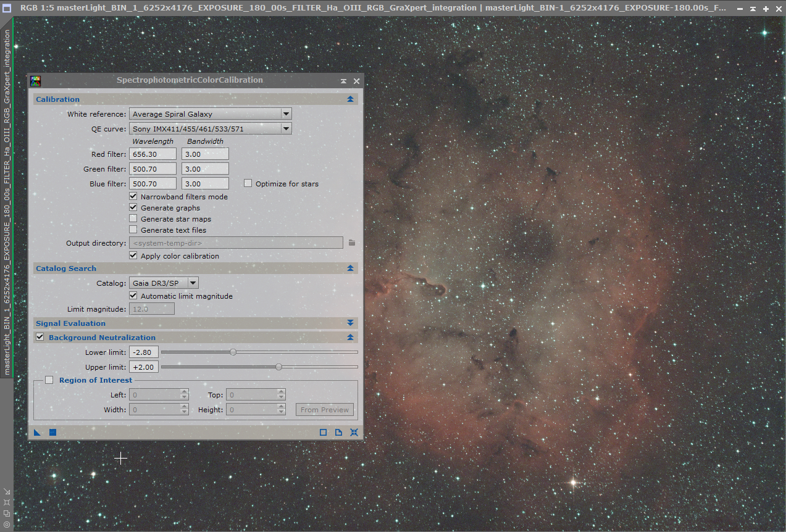Click the Red filter bandwidth field
This screenshot has width=786, height=532.
tap(205, 154)
